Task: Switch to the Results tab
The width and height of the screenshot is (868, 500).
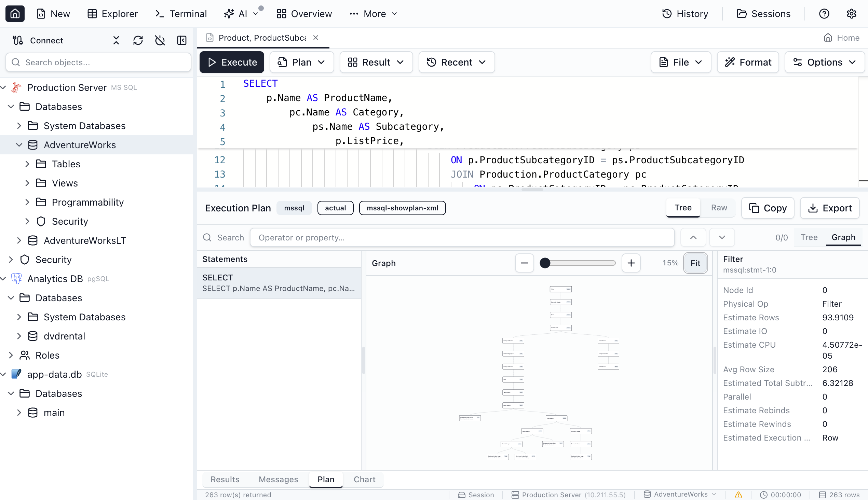Action: click(225, 479)
